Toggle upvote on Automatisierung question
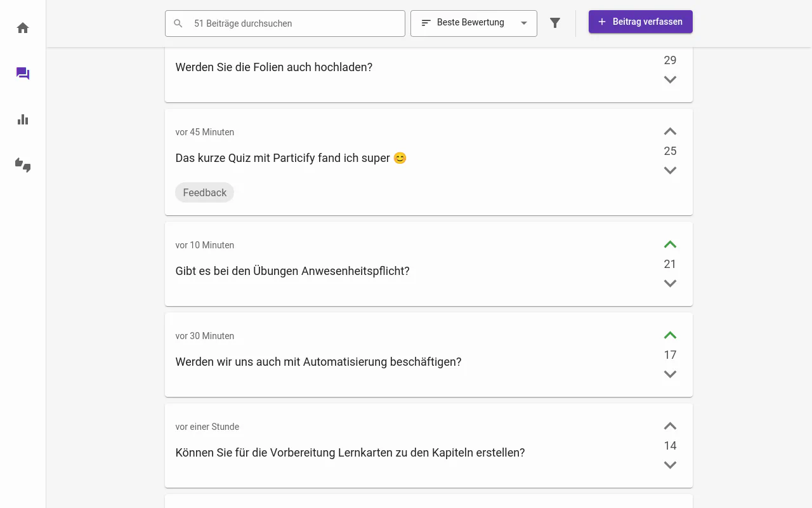Viewport: 812px width, 508px height. 670,335
